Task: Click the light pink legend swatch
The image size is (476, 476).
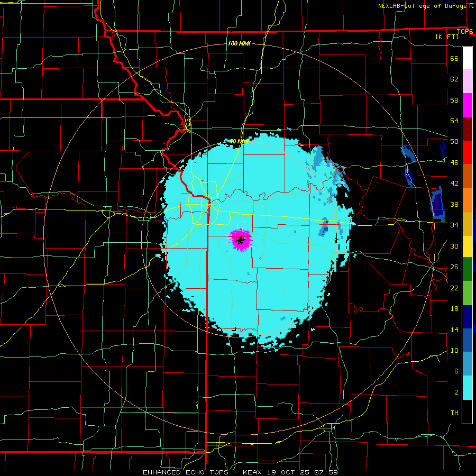Action: (467, 81)
